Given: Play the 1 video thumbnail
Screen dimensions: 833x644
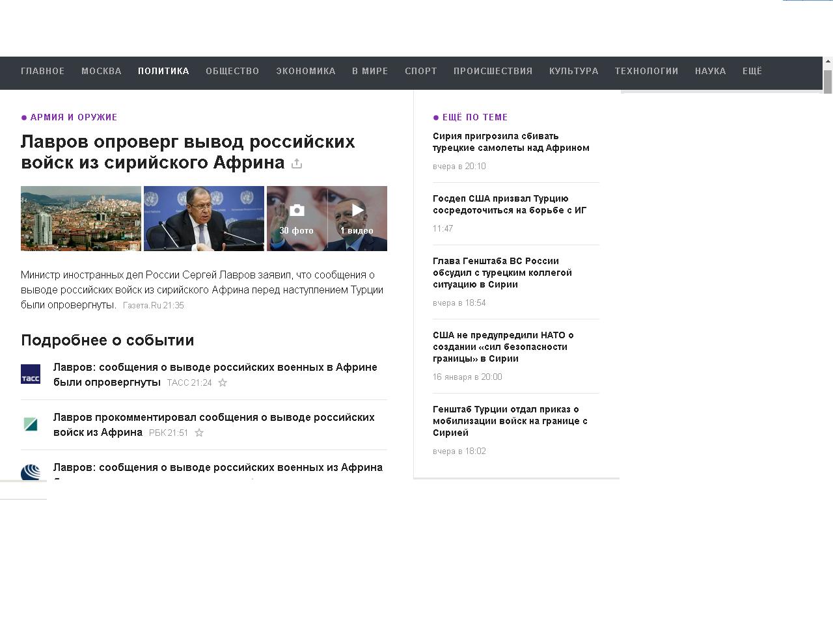Looking at the screenshot, I should [x=357, y=210].
